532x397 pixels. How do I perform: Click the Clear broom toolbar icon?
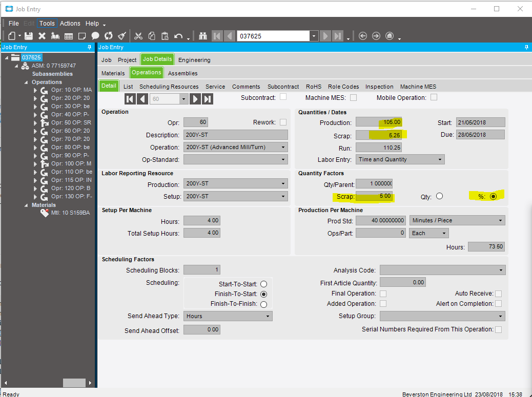click(x=121, y=36)
